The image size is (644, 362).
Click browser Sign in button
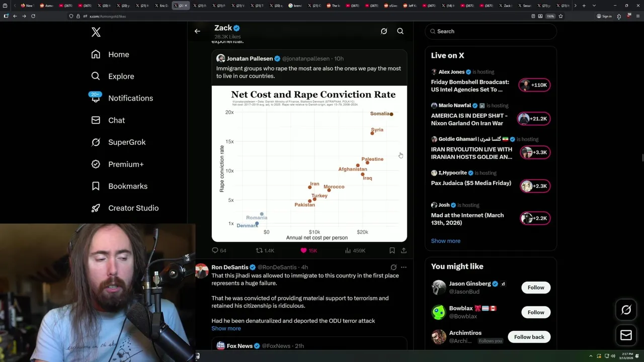point(604,16)
